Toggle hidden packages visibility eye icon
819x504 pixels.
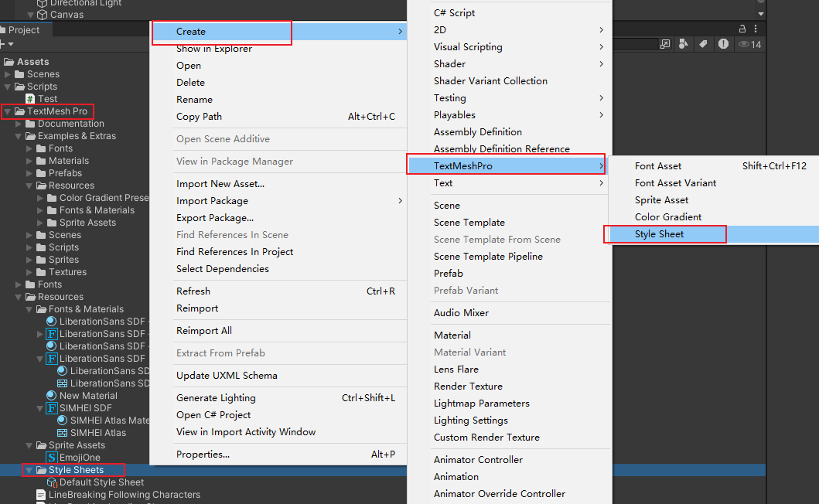750,44
